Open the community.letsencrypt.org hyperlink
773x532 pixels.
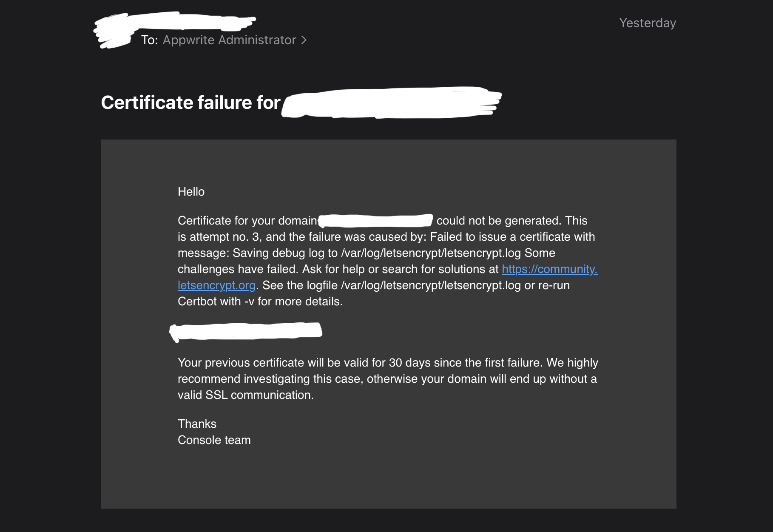549,269
